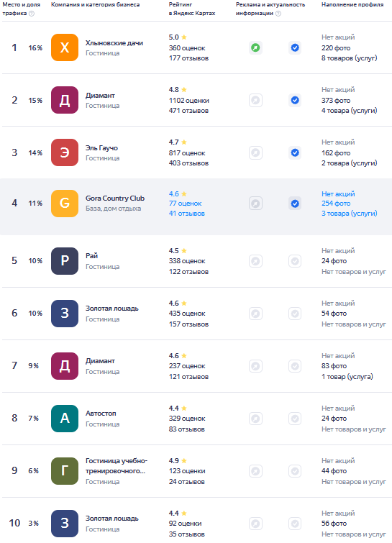Click the orange Х avatar of Хлыновские дачи
392x543 pixels.
65,47
